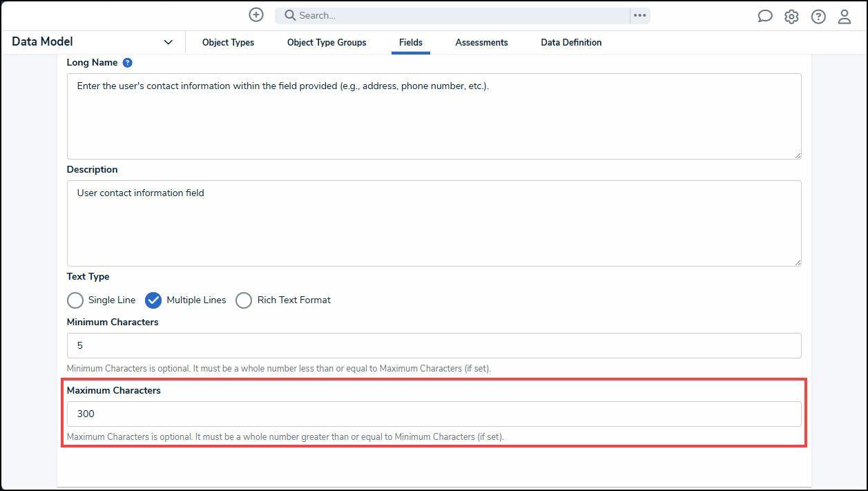This screenshot has height=491, width=868.
Task: Click the Minimum Characters input field
Action: 434,345
